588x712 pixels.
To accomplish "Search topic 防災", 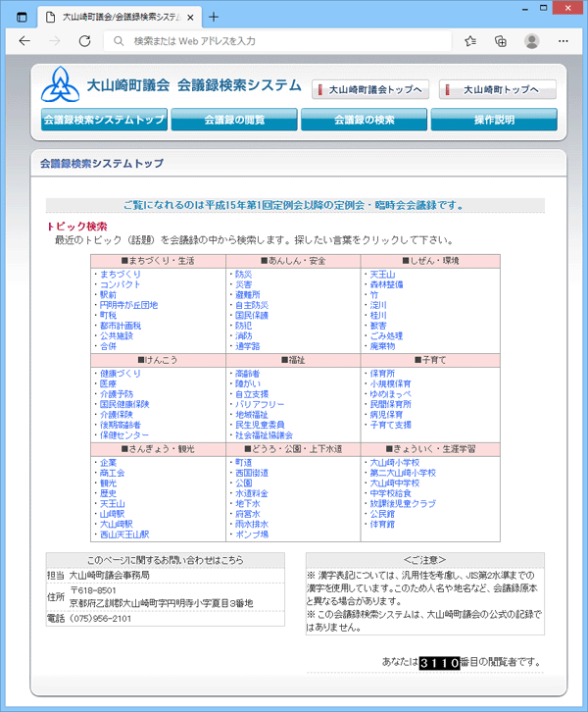I will point(243,275).
